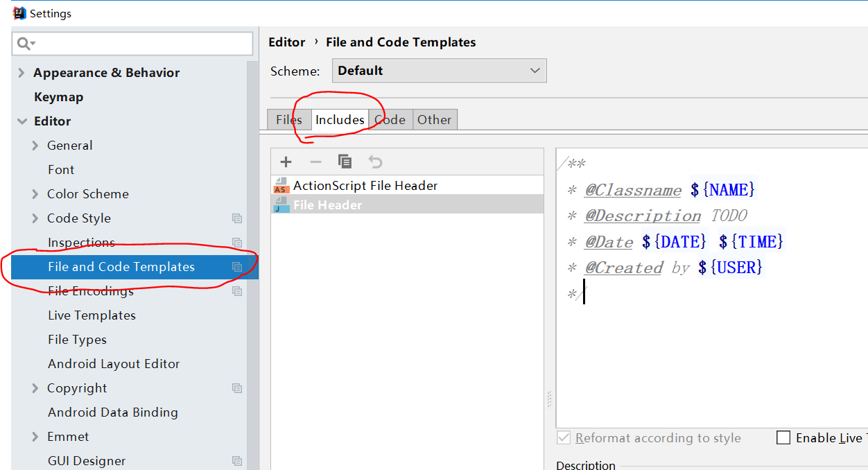Switch to the Files tab
Image resolution: width=868 pixels, height=470 pixels.
(288, 120)
